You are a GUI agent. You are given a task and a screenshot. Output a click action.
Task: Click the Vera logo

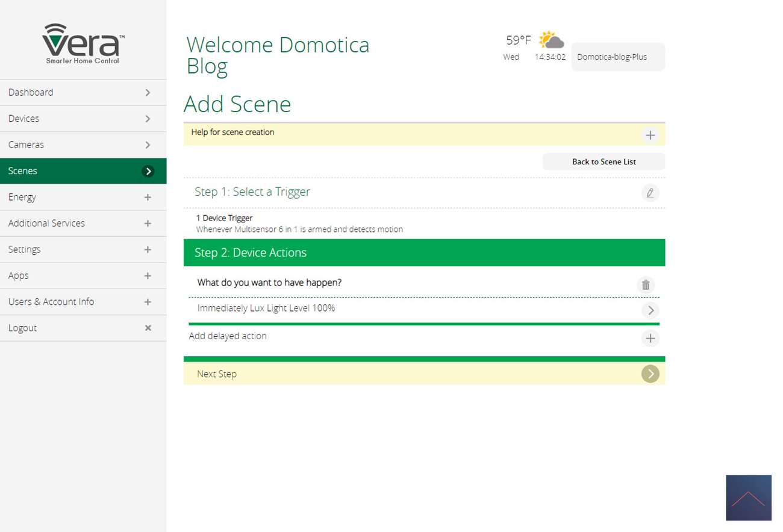pyautogui.click(x=83, y=43)
